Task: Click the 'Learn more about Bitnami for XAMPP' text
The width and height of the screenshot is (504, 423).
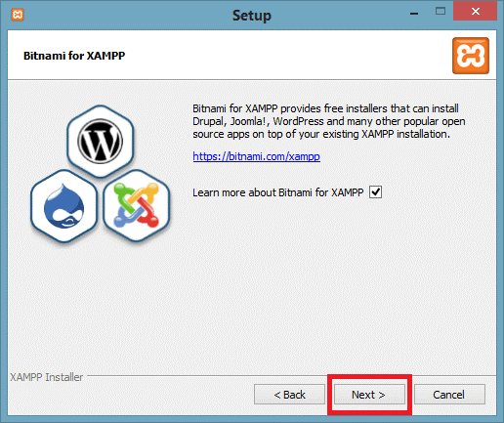Action: 277,192
